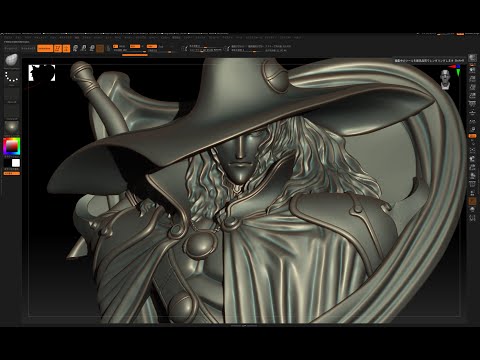Viewport: 480px width, 360px height.
Task: Adjust the Rgb Intensity slider
Action: click(130, 50)
